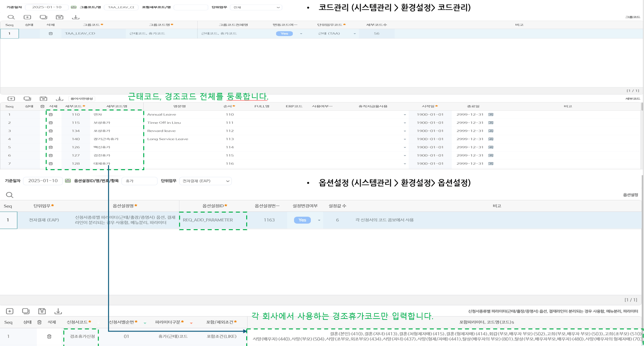Delete detail code 110 연차 row
Viewport: 644px width, 346px height.
point(51,115)
